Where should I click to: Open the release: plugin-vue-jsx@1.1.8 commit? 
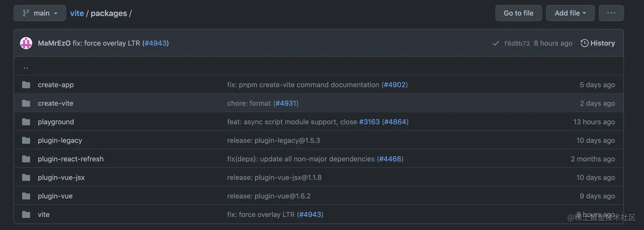274,177
